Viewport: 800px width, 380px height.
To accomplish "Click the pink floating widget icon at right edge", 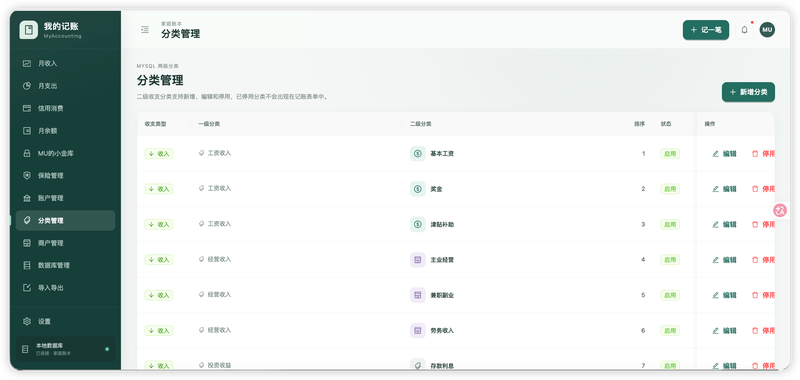I will [x=780, y=210].
